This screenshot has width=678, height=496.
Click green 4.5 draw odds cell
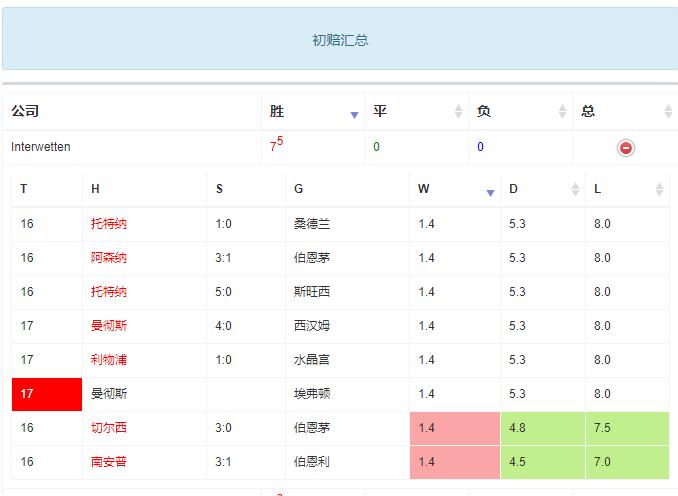(x=543, y=462)
